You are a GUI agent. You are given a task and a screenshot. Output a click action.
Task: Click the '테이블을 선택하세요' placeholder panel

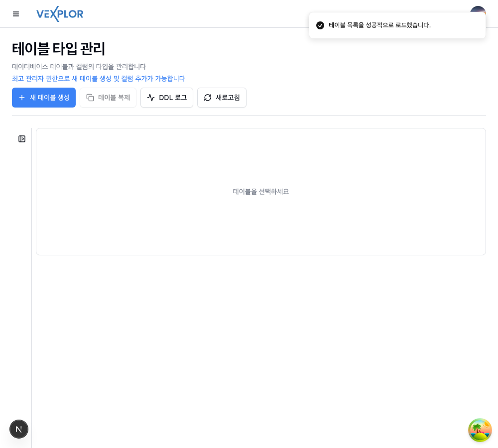click(x=261, y=192)
